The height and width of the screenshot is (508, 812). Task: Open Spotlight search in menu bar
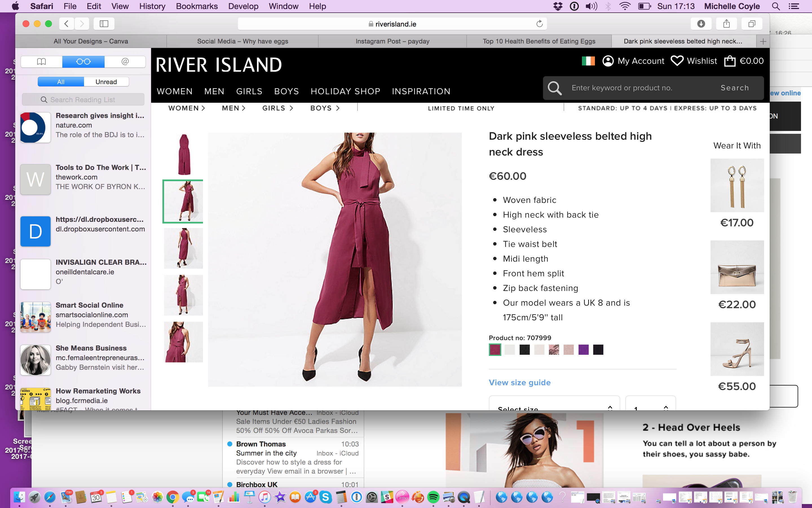point(776,6)
